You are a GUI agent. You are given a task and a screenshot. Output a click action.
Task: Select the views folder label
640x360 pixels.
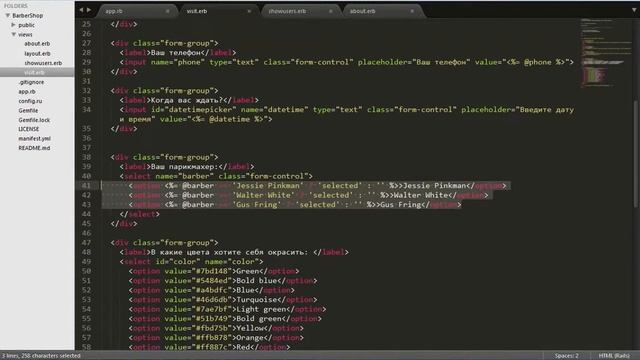[25, 35]
